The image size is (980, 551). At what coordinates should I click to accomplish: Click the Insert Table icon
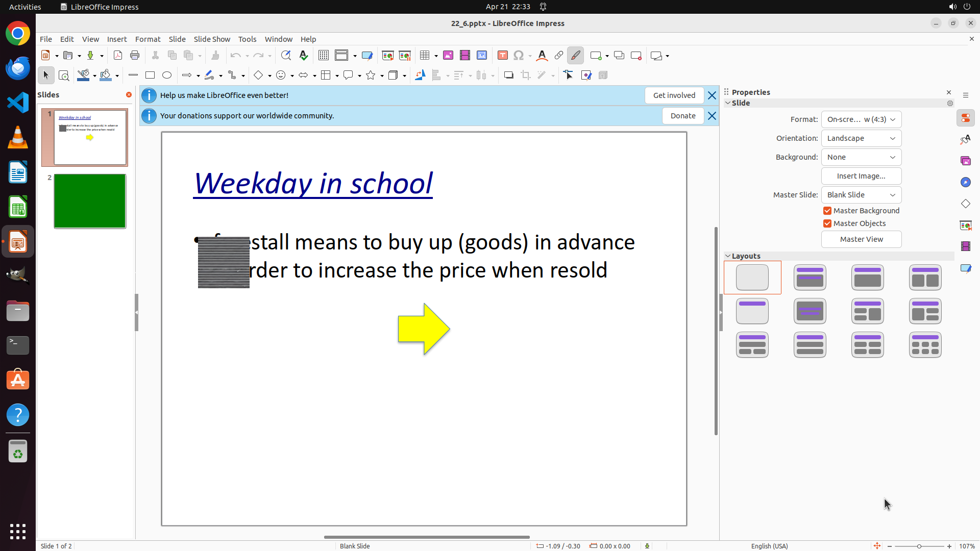425,56
